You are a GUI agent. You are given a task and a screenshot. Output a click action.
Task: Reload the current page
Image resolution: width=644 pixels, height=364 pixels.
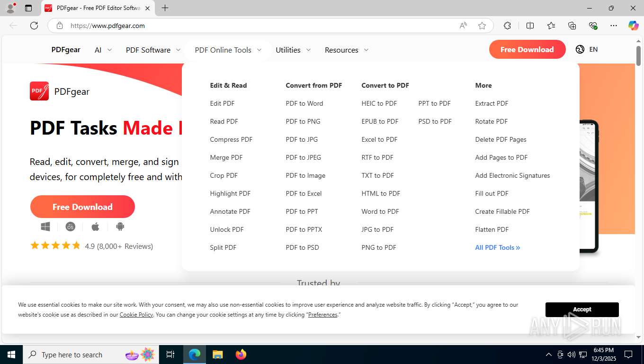34,26
